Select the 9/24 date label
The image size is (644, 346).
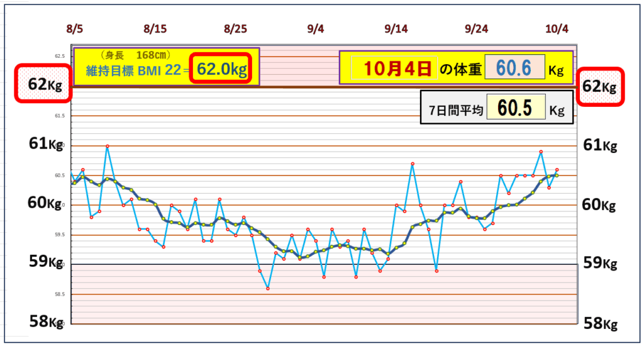[x=477, y=29]
